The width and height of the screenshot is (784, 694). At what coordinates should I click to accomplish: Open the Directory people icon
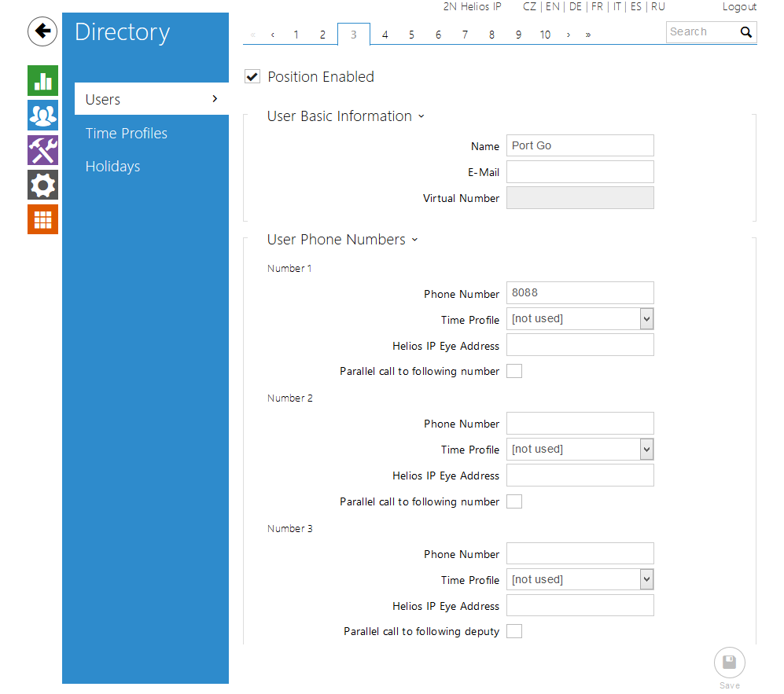coord(42,116)
